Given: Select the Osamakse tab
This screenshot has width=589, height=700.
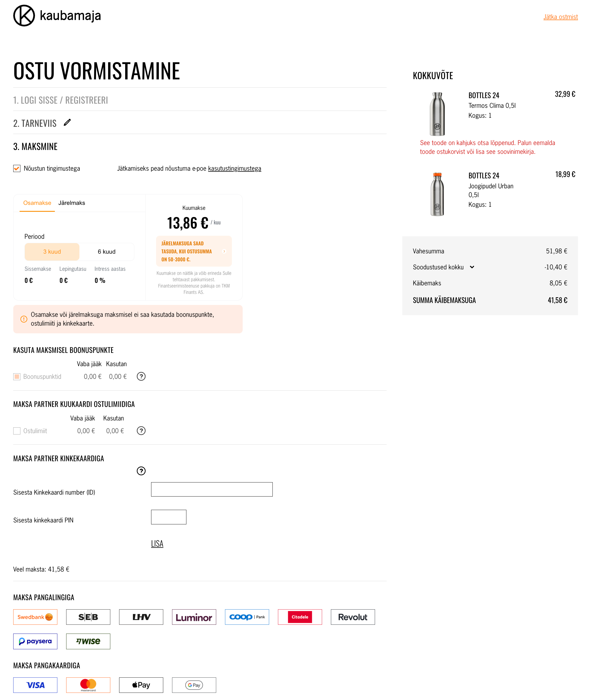Looking at the screenshot, I should coord(37,203).
